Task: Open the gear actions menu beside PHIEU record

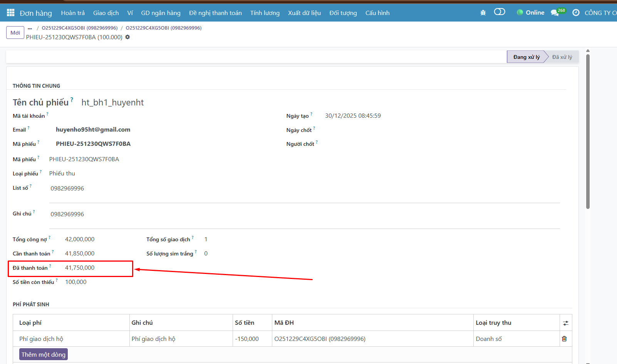Action: click(127, 37)
